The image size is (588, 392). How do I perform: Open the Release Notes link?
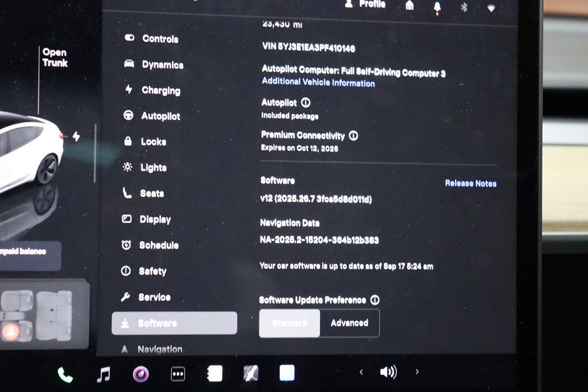coord(470,183)
